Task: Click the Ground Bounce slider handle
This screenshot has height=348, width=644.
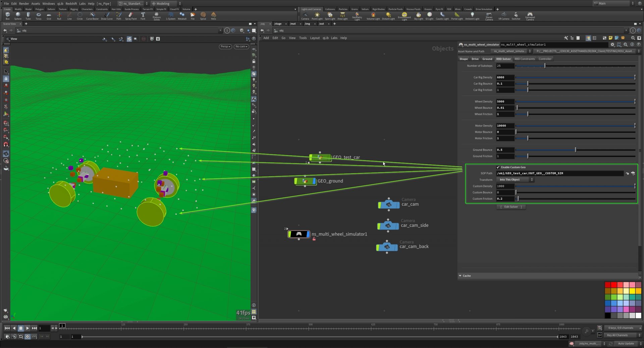Action: 575,150
